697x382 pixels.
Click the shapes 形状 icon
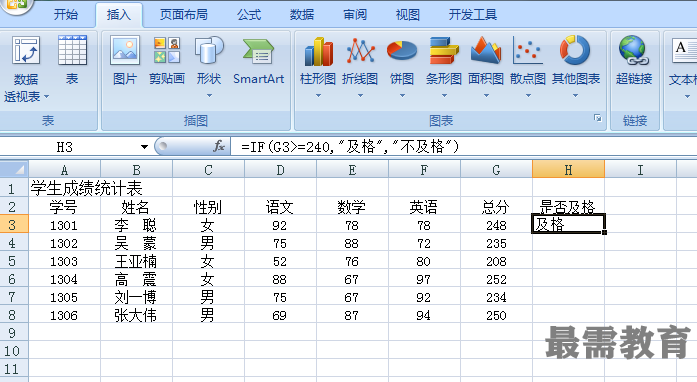click(x=209, y=50)
